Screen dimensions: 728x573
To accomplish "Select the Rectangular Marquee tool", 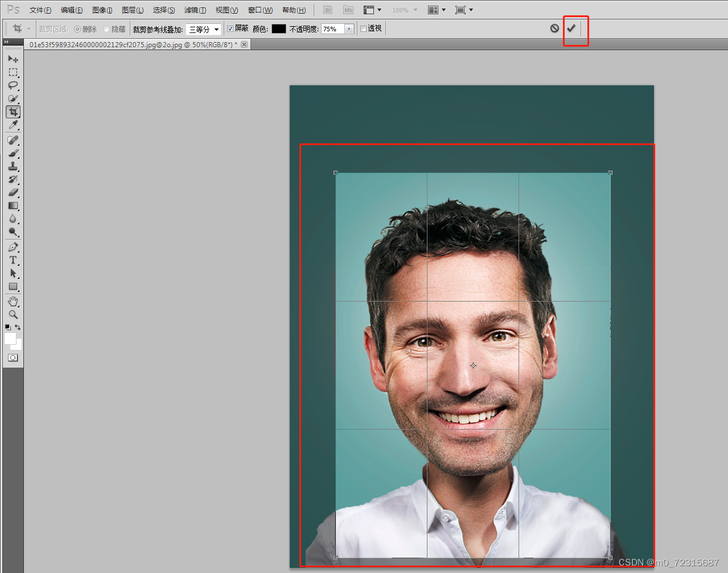I will tap(13, 72).
